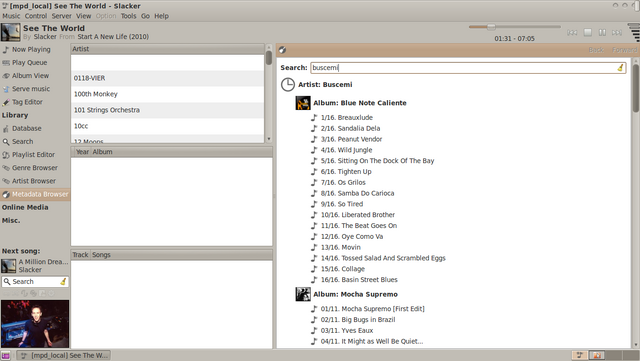Open the Help menu
Screen dimensions: 640x361
(x=161, y=16)
